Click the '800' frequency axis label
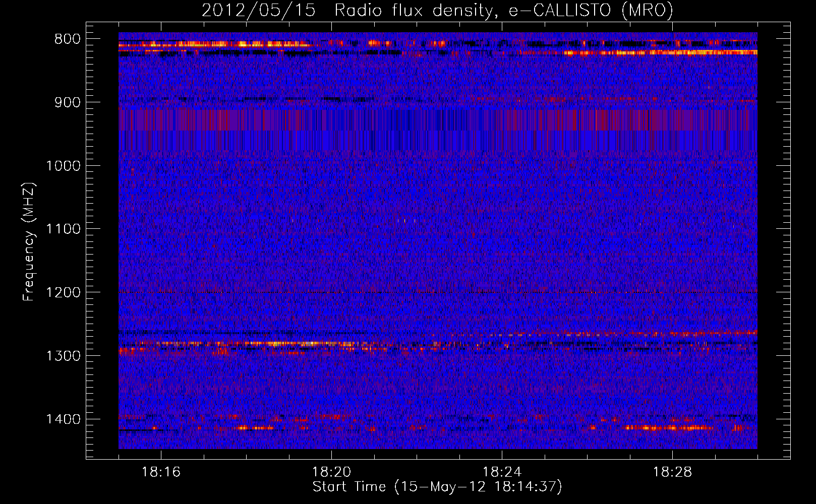This screenshot has height=504, width=816. pos(67,39)
